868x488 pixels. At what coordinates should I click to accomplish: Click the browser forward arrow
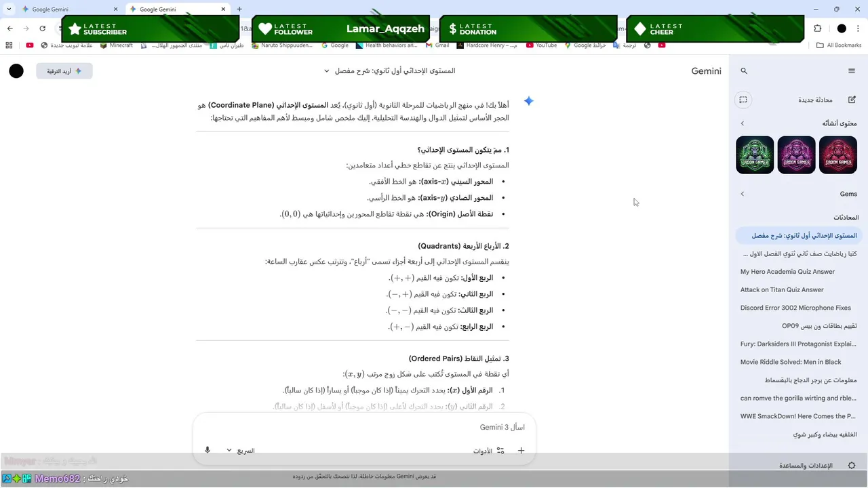click(x=26, y=28)
